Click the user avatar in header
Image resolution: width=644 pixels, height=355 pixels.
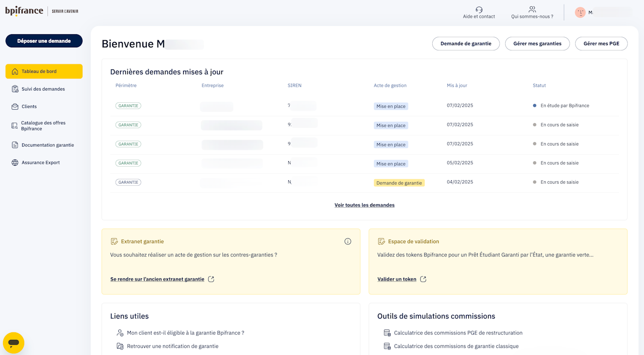pyautogui.click(x=580, y=13)
